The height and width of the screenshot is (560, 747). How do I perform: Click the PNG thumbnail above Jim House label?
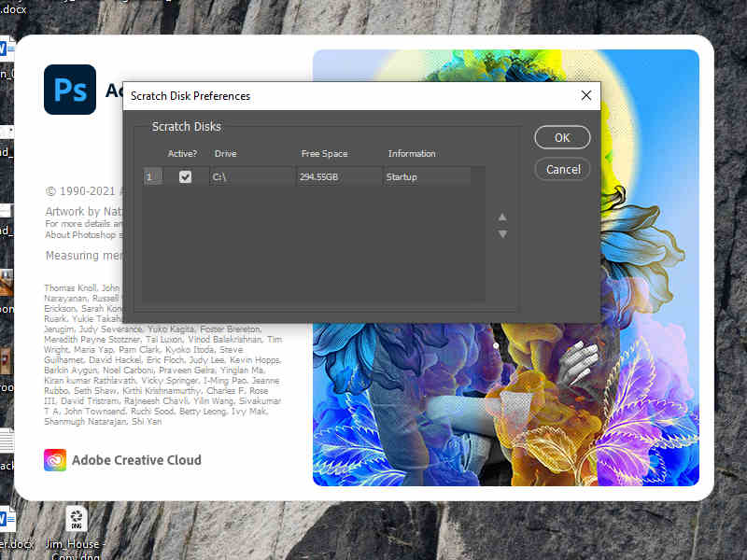coord(75,518)
